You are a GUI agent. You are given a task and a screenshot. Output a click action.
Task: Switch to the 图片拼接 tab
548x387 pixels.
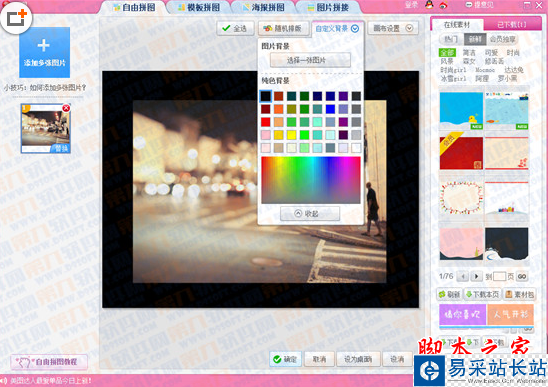click(329, 7)
